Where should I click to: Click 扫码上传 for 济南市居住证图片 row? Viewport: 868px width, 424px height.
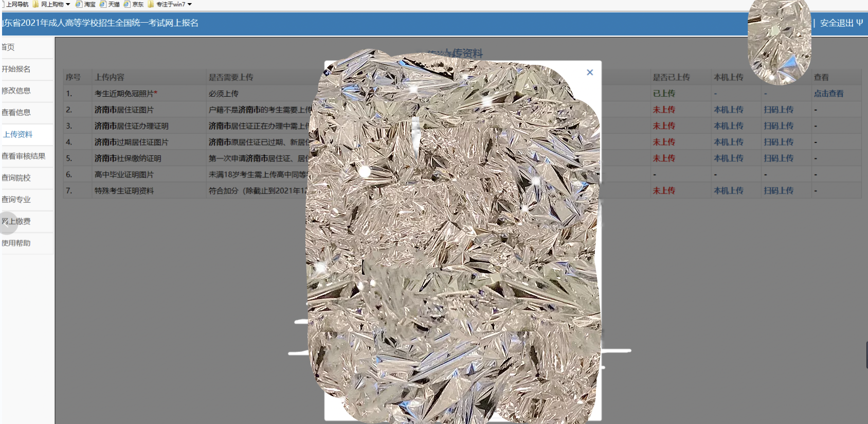(779, 110)
